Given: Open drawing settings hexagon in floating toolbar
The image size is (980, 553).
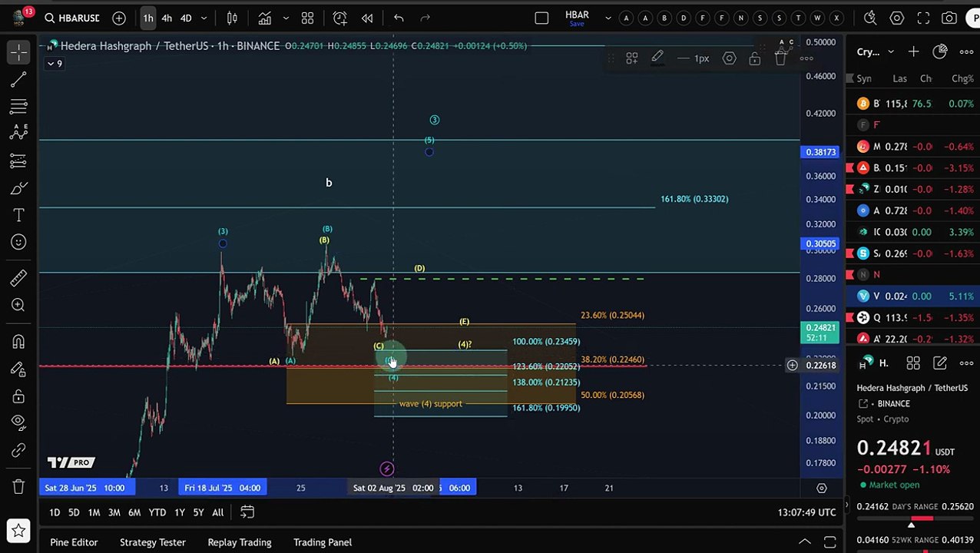Looking at the screenshot, I should coord(729,58).
